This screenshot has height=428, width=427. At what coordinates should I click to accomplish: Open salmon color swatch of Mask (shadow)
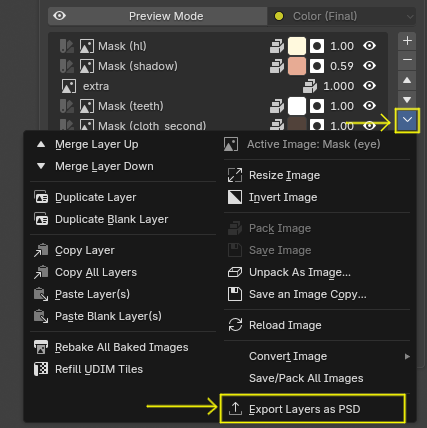click(x=297, y=66)
